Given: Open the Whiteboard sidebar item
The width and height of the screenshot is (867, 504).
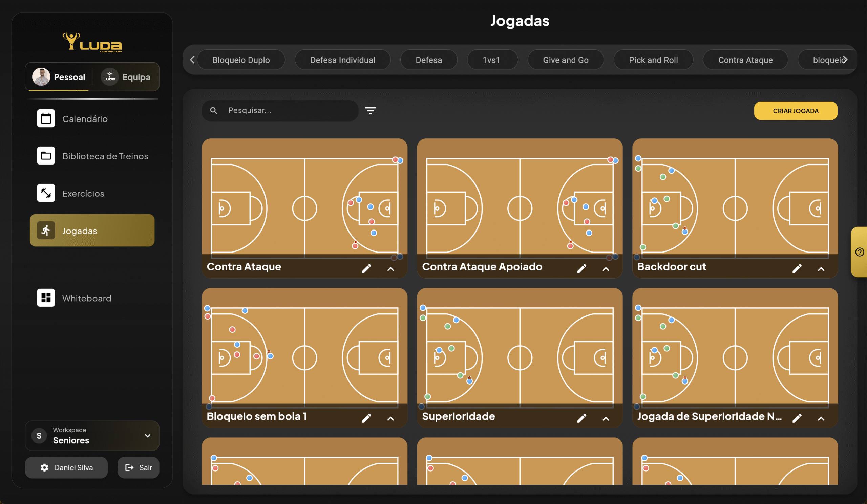Looking at the screenshot, I should click(86, 298).
